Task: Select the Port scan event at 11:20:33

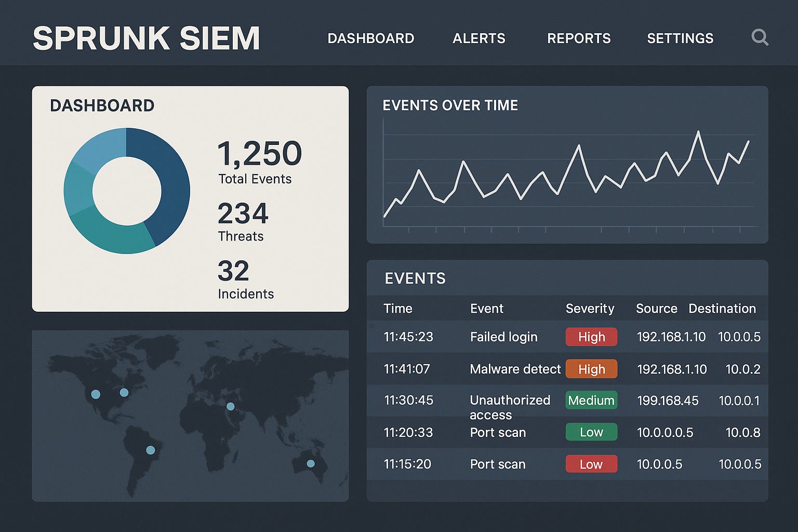Action: point(498,432)
